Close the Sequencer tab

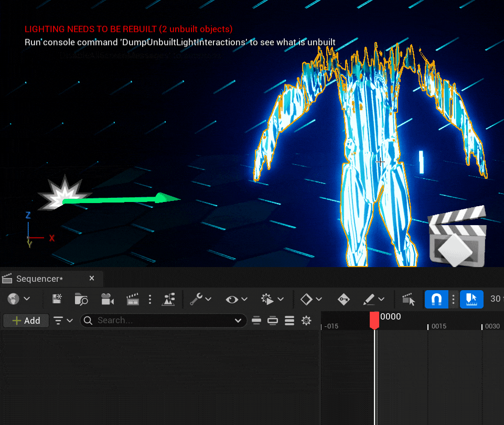tap(92, 278)
